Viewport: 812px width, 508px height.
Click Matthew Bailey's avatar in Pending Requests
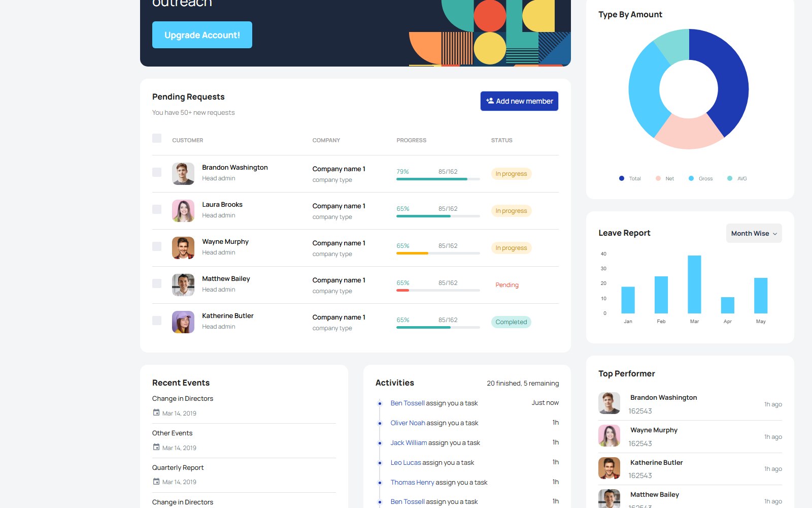(x=183, y=285)
